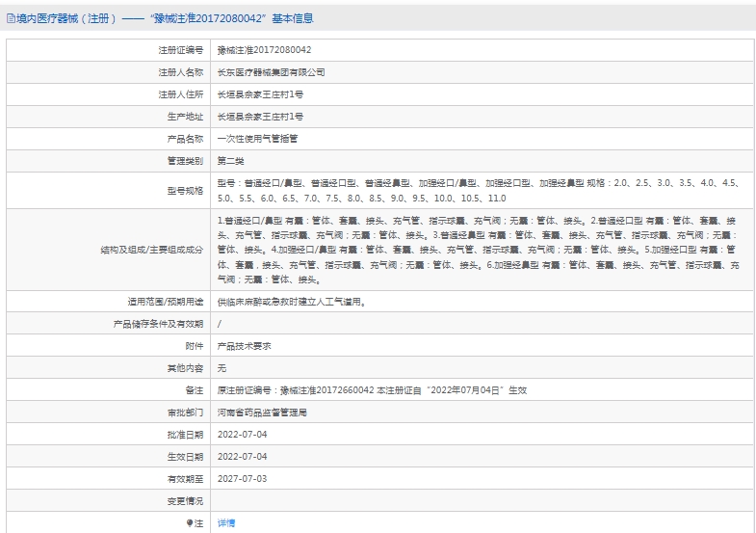Click the 结构及组成/主要组成成分 label
This screenshot has height=533, width=756.
152,250
